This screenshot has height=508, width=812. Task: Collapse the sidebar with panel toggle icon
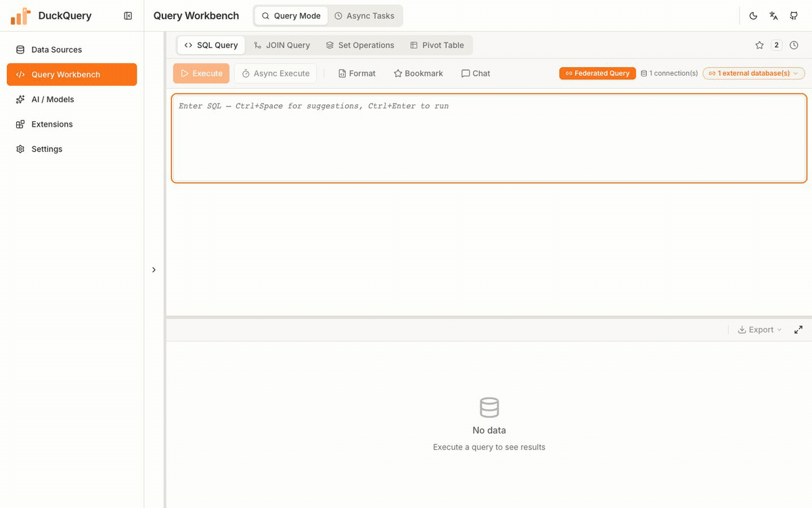pyautogui.click(x=128, y=16)
